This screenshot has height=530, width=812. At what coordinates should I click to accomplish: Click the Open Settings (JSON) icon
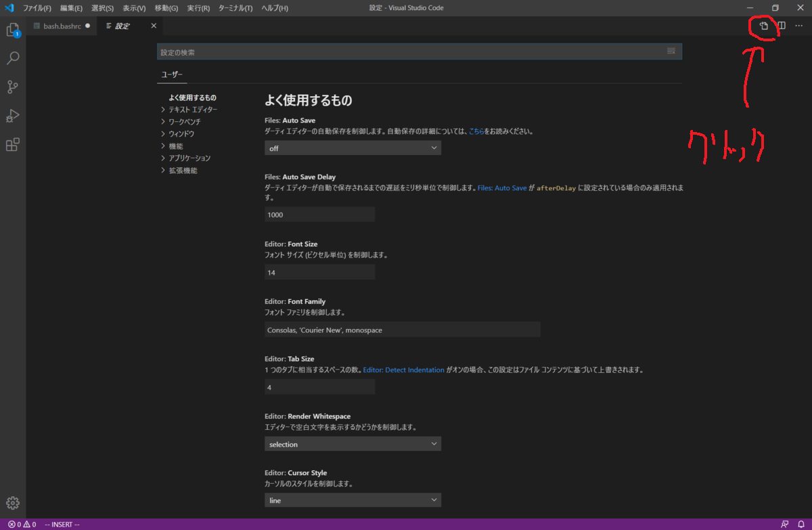pos(764,26)
